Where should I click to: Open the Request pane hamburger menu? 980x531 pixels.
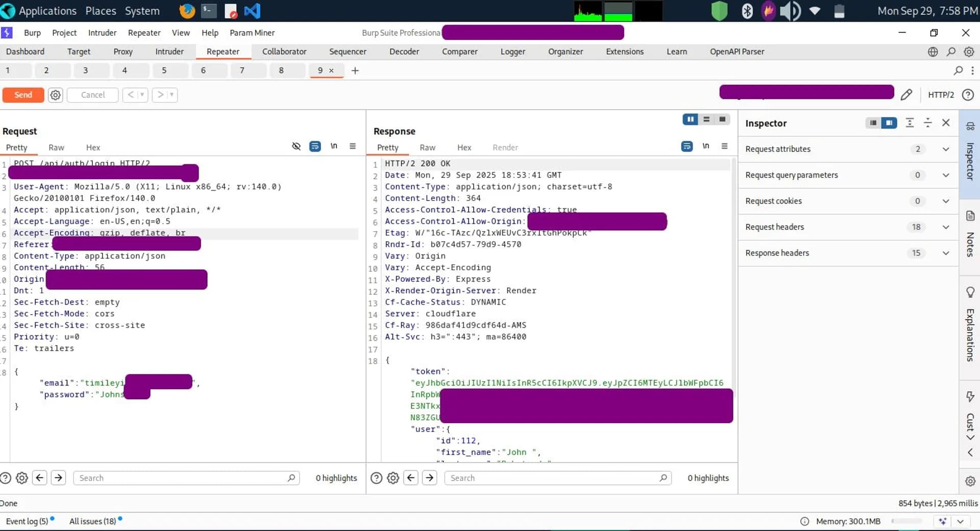[x=353, y=146]
